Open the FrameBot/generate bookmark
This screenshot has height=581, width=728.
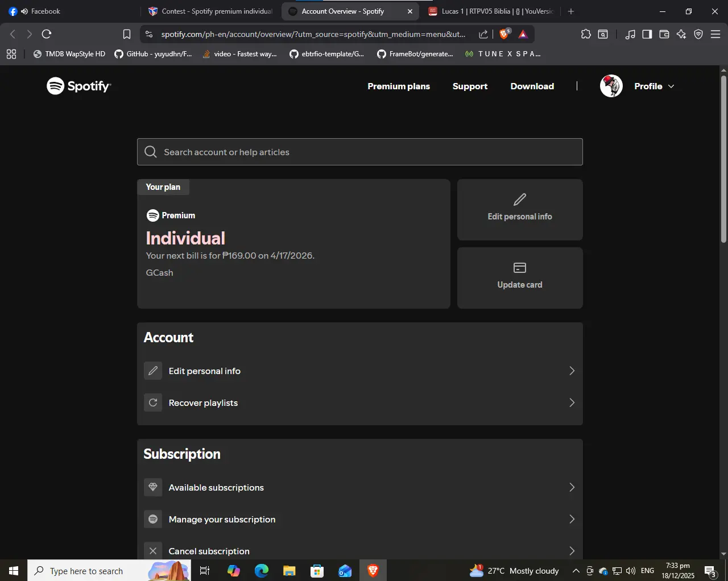[x=415, y=54]
